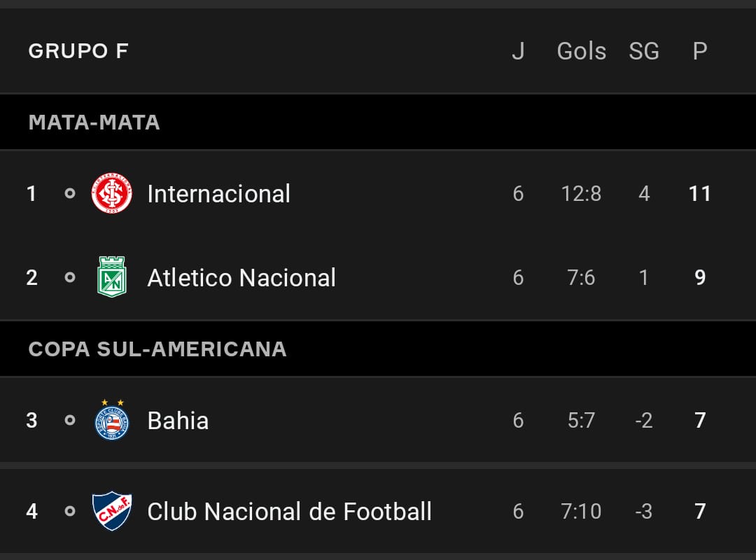Click the status circle beside Internacional

tap(70, 193)
